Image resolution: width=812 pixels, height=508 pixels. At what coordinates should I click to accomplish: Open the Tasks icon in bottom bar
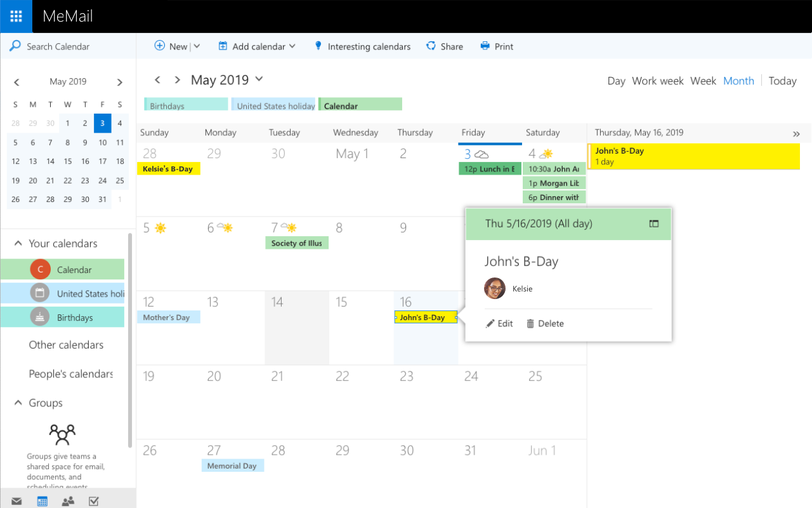94,501
